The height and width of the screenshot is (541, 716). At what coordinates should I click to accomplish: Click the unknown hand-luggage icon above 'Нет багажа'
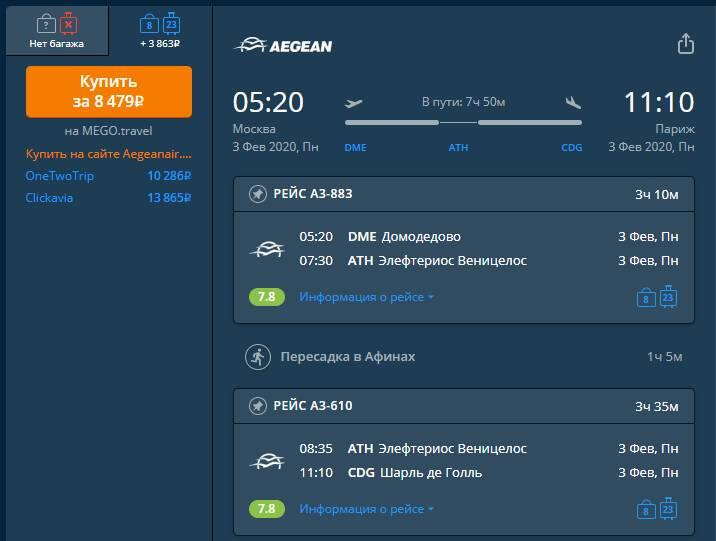[x=46, y=23]
